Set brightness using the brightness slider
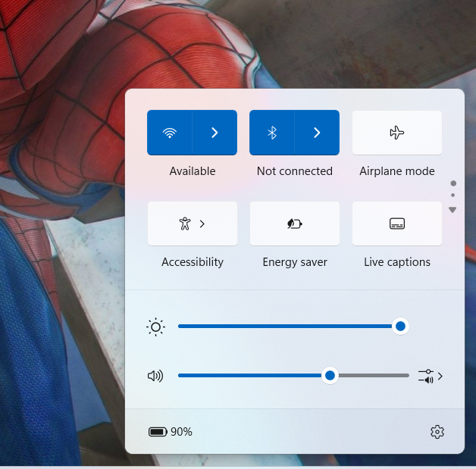The image size is (476, 469). [293, 326]
